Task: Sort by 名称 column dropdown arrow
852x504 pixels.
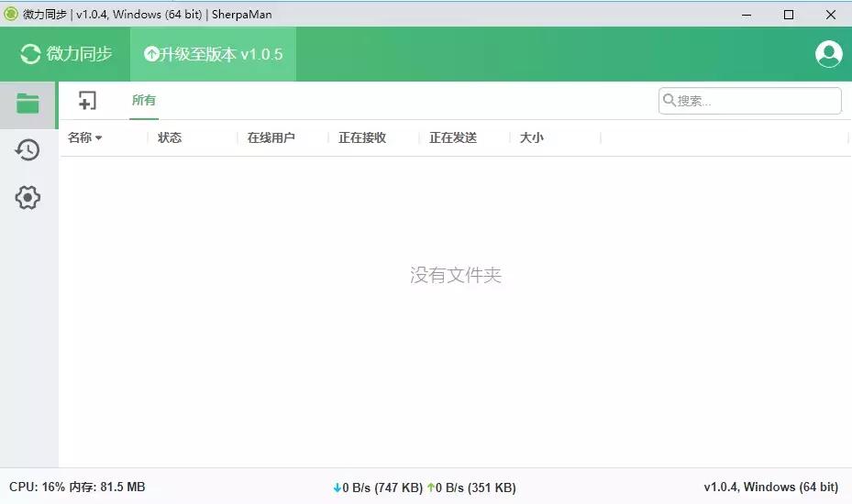Action: coord(98,138)
